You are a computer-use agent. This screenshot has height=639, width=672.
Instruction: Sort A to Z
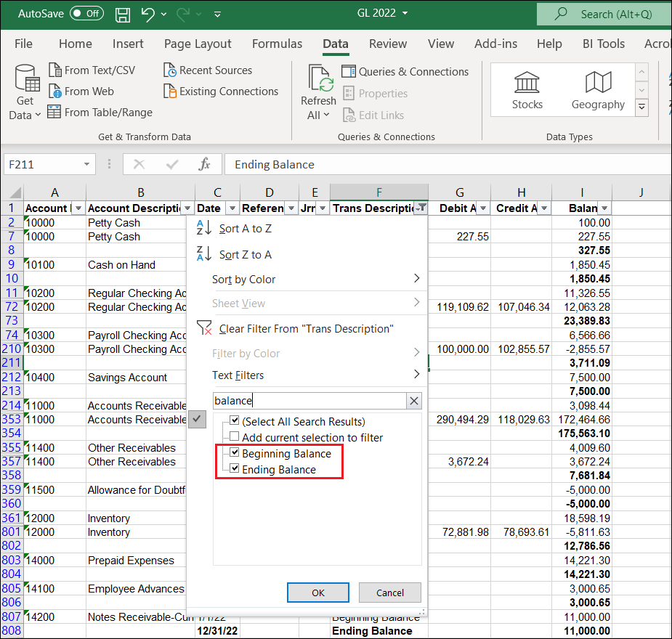pyautogui.click(x=307, y=228)
